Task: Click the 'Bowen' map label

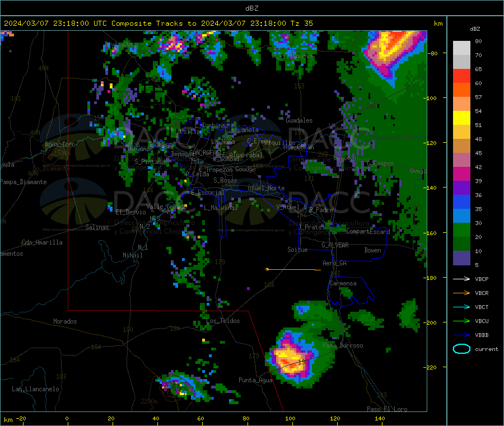Action: [373, 250]
